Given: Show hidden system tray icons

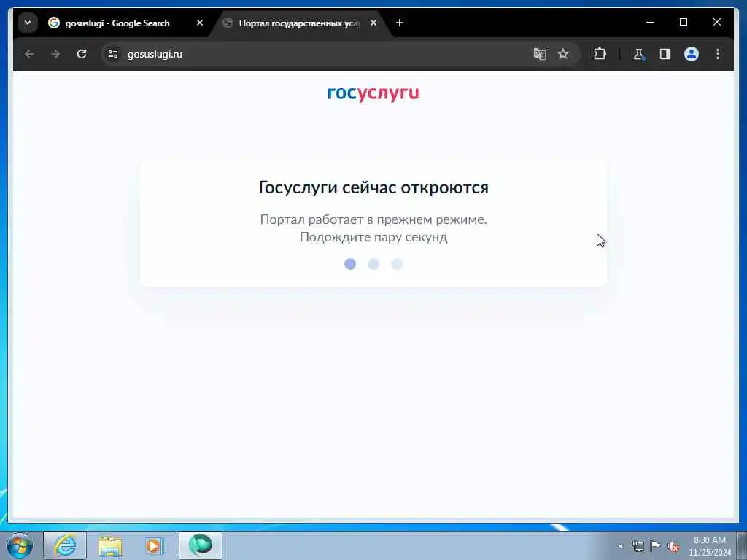Looking at the screenshot, I should coord(620,547).
